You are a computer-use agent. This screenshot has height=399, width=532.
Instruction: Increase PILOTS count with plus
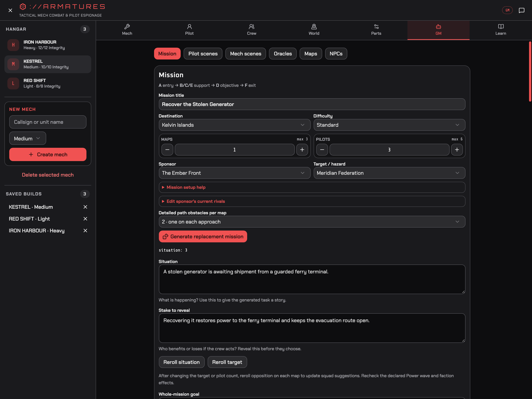[x=457, y=150]
